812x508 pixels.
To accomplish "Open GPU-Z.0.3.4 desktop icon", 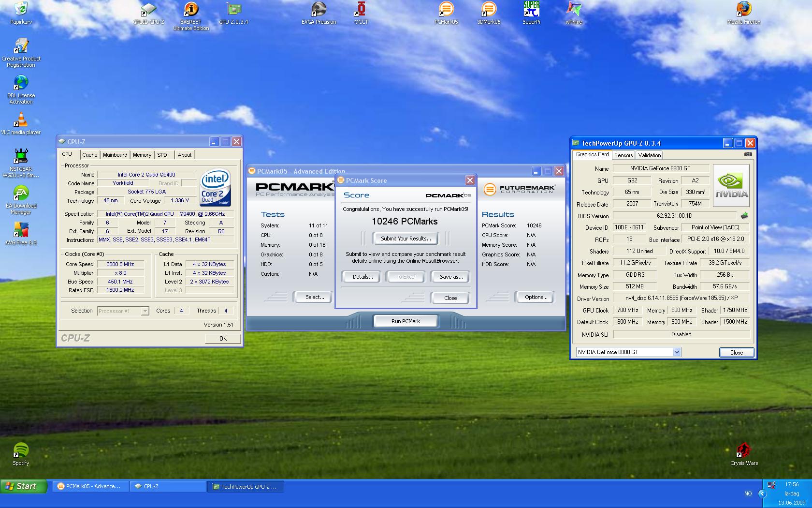I will tap(233, 13).
